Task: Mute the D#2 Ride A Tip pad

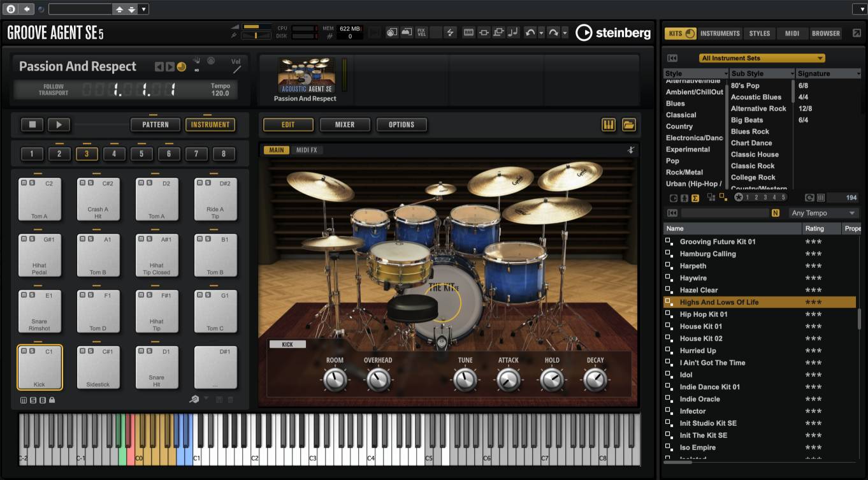Action: click(199, 183)
